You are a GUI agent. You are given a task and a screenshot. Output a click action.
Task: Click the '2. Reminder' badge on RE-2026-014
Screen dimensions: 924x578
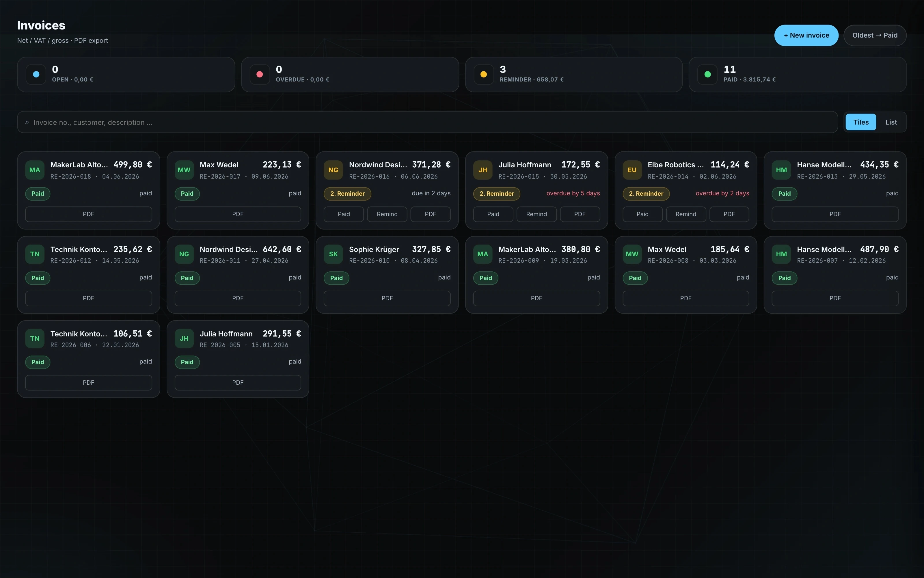point(646,194)
